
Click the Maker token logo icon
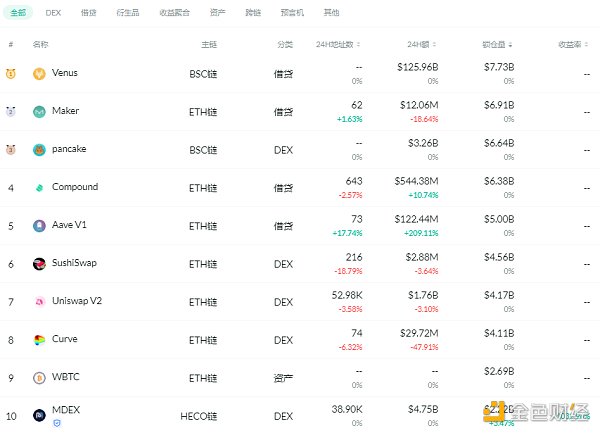pyautogui.click(x=39, y=112)
